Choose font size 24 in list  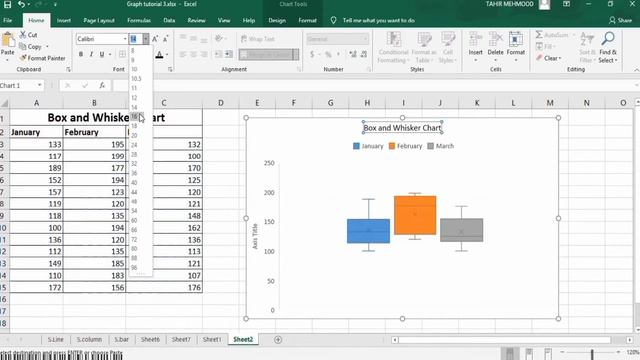134,145
